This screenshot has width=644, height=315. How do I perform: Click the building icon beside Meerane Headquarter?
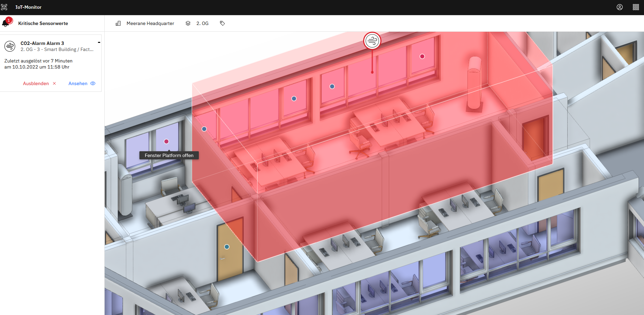coord(118,23)
